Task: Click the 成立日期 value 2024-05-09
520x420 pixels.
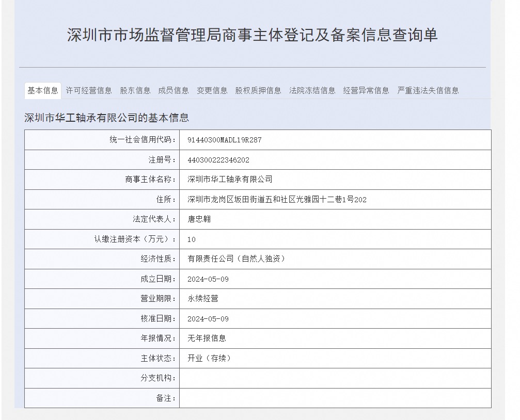Action: click(208, 279)
